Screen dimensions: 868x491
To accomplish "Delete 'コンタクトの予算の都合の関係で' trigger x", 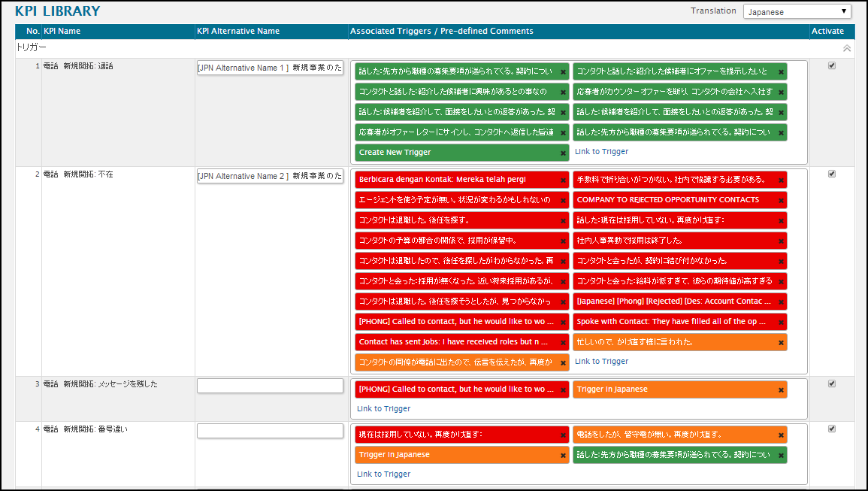I will click(563, 241).
